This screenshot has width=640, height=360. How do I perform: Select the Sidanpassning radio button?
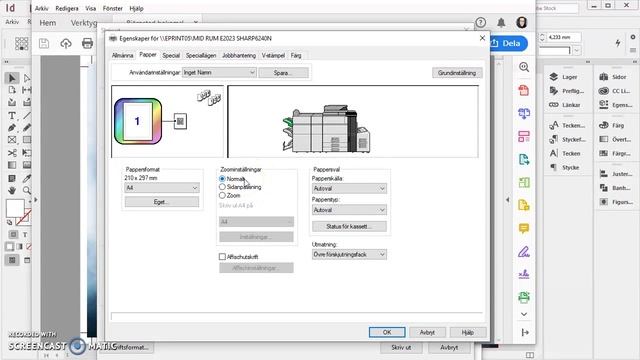tap(222, 187)
